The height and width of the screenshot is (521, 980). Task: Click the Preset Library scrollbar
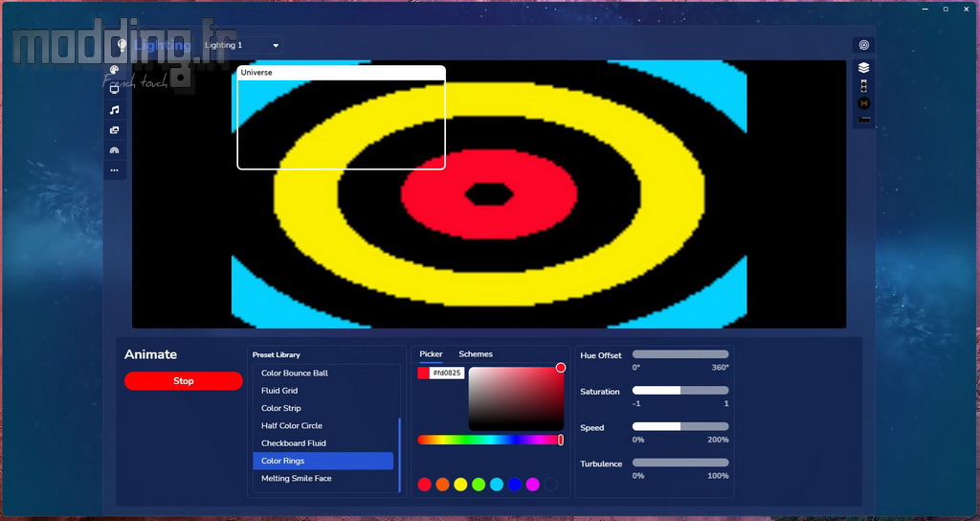(399, 455)
